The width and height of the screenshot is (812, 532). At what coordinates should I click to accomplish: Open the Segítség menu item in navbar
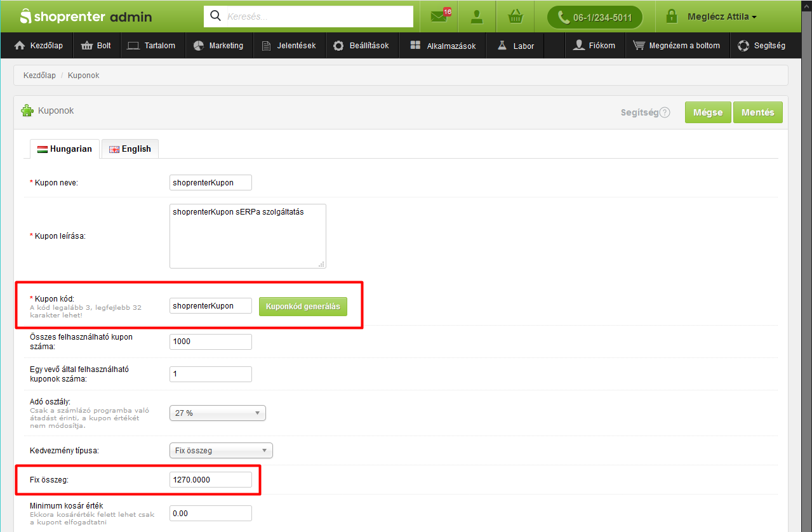tap(762, 45)
